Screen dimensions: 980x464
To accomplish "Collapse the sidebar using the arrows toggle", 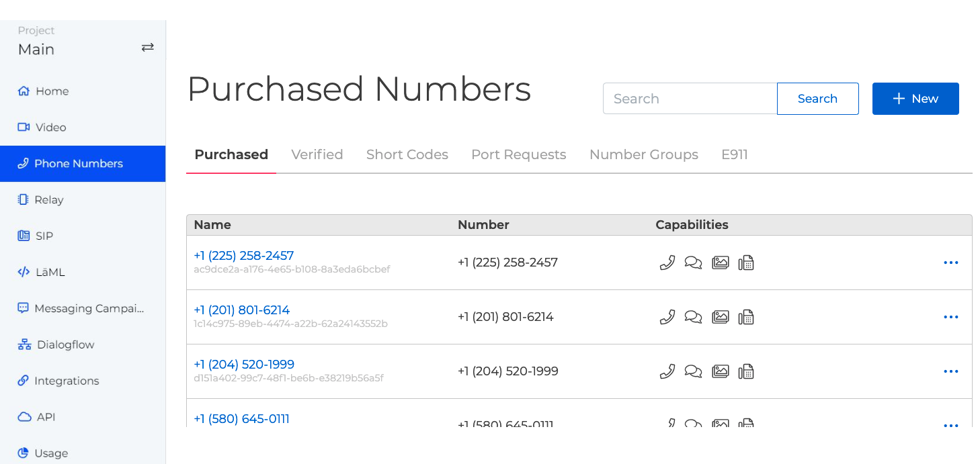I will 147,48.
